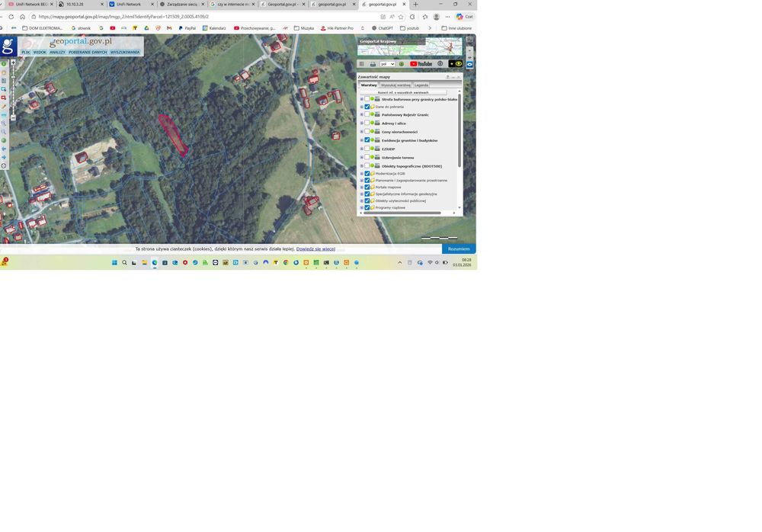762x532 pixels.
Task: Switch to the Wyszukaj warstwę tab
Action: tap(395, 85)
